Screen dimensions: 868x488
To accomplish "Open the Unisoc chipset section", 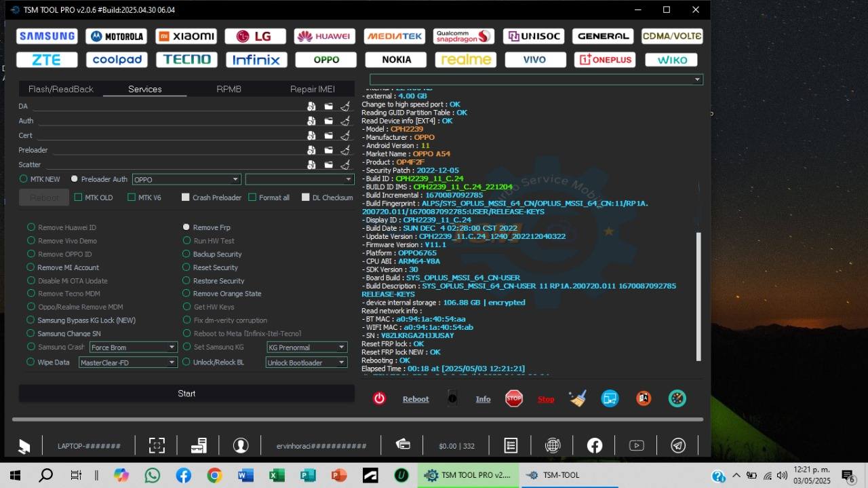I will tap(534, 36).
